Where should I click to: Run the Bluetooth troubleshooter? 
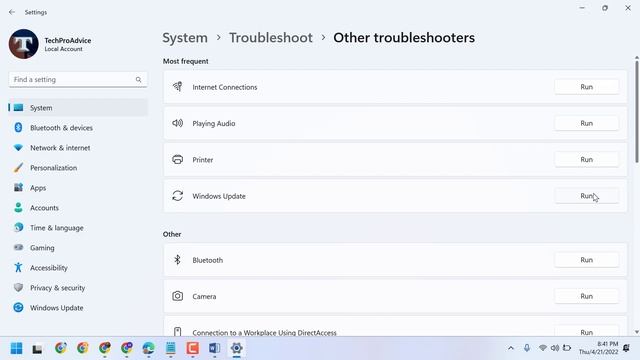tap(587, 260)
